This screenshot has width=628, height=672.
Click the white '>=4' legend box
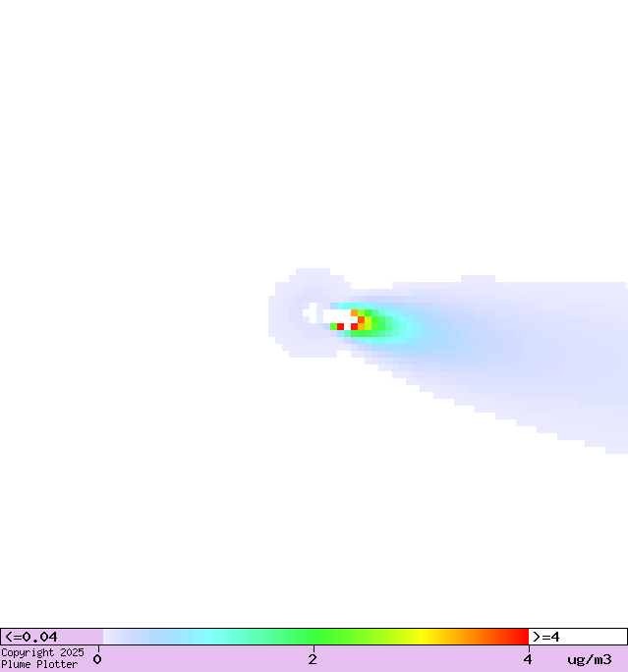click(x=578, y=637)
